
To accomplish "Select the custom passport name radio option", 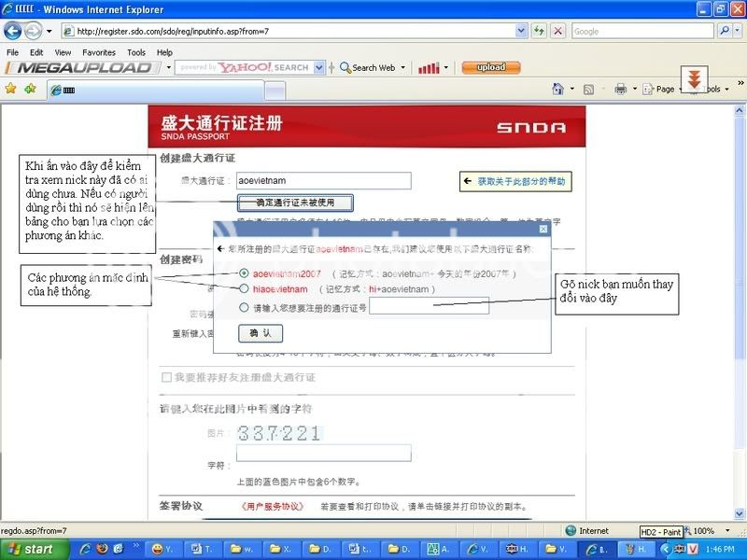I will click(x=245, y=309).
